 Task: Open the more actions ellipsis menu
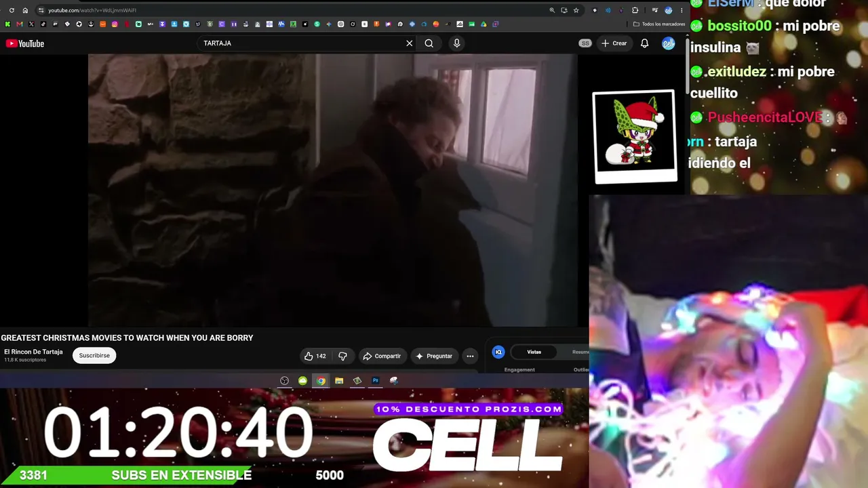pos(470,356)
